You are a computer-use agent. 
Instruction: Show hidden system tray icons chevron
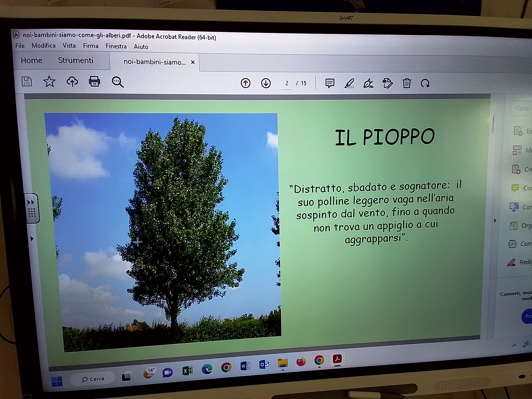pyautogui.click(x=514, y=345)
